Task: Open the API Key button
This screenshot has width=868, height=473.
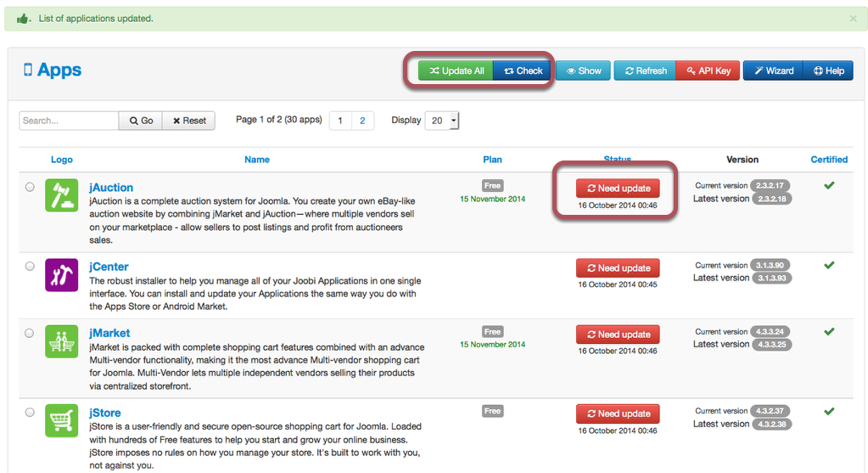Action: pyautogui.click(x=708, y=70)
